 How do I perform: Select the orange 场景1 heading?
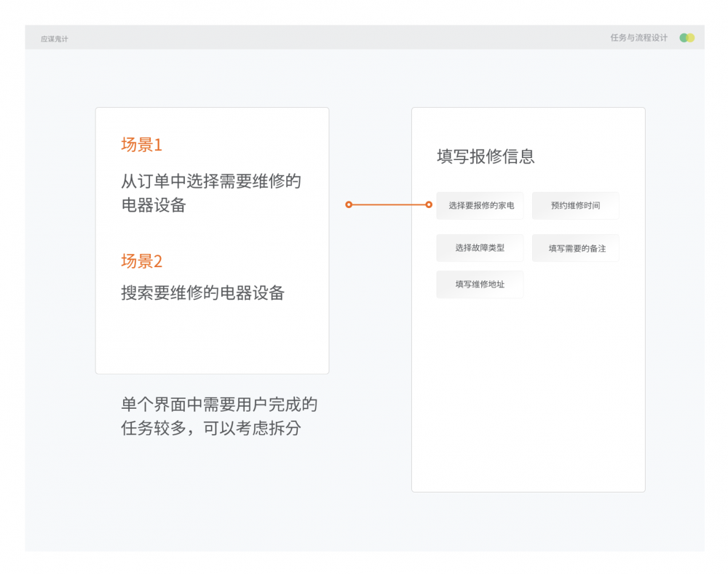pyautogui.click(x=142, y=145)
